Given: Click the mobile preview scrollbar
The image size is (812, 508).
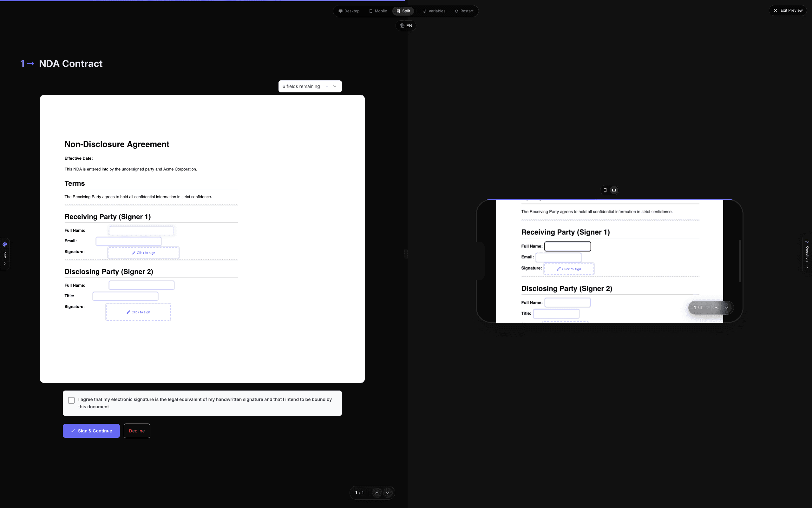Looking at the screenshot, I should tap(740, 261).
